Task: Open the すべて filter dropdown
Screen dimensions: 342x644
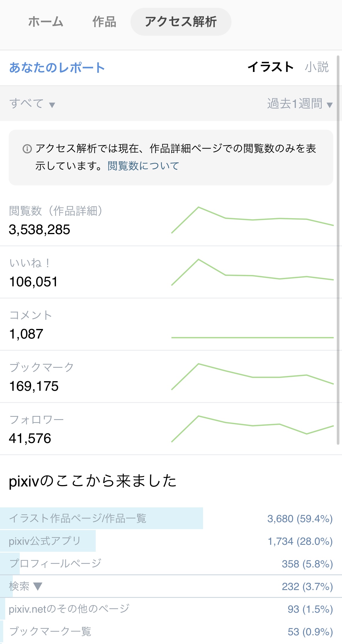Action: pos(32,104)
